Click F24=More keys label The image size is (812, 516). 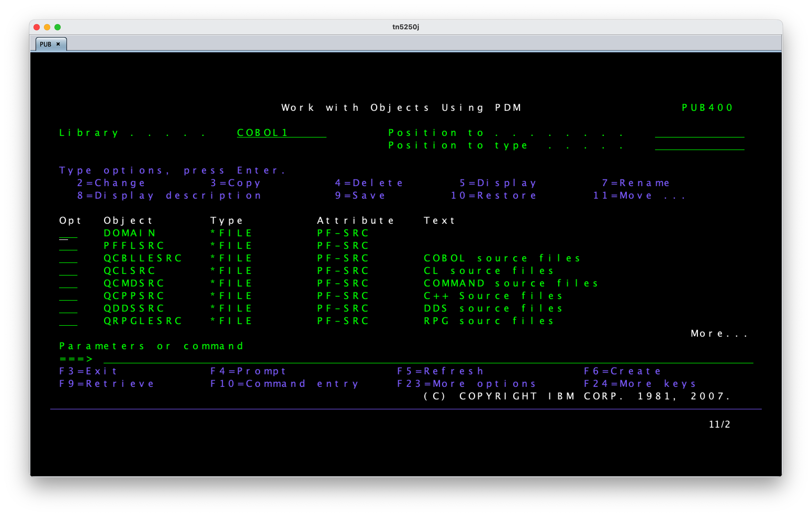640,383
